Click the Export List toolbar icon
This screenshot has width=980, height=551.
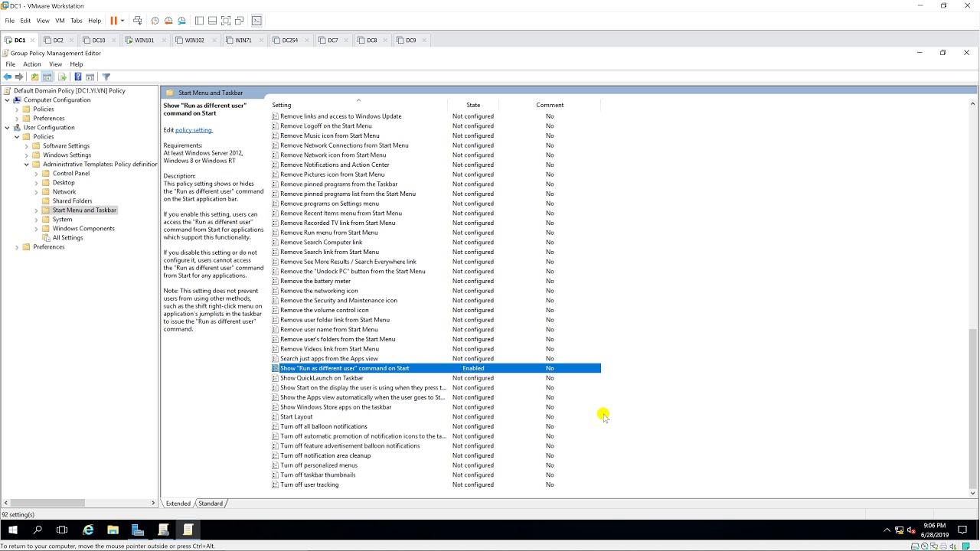62,77
